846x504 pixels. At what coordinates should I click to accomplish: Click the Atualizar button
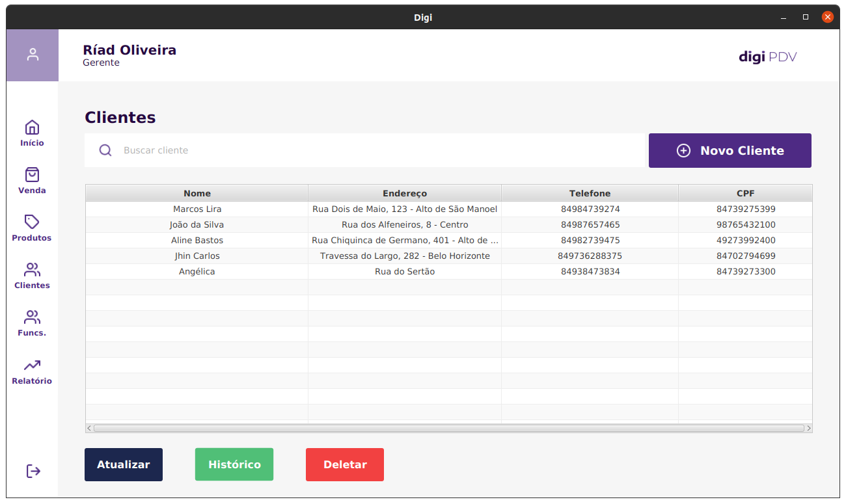(x=124, y=464)
